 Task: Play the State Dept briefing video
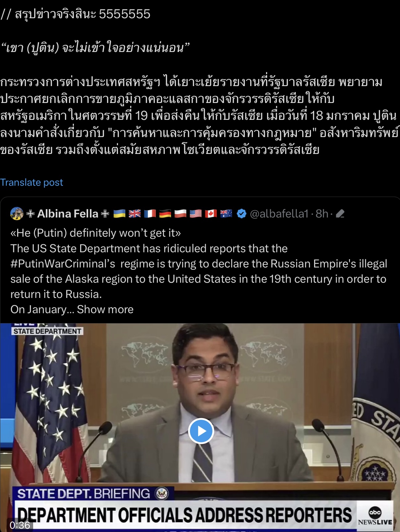point(201,431)
